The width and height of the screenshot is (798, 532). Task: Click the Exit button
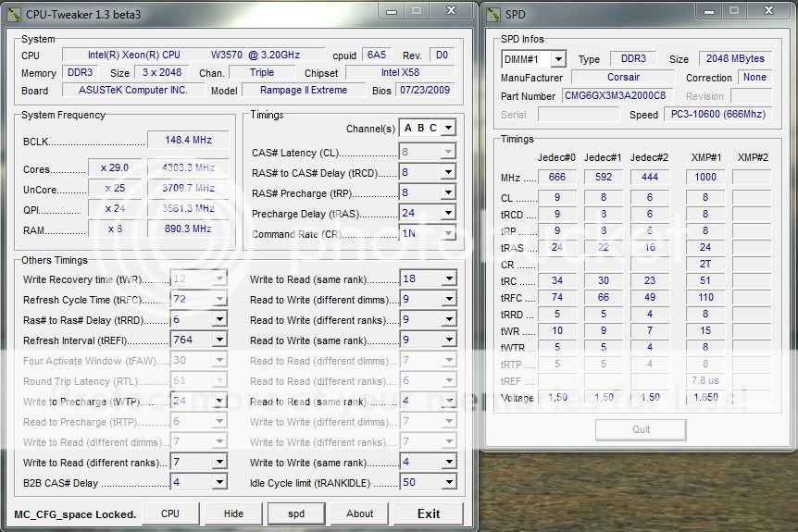click(429, 513)
